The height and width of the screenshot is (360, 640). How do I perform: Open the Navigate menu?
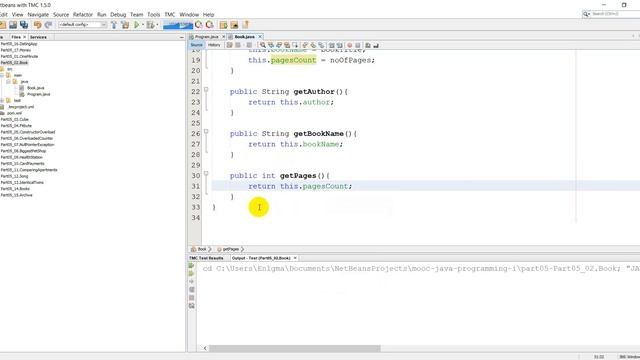point(38,15)
